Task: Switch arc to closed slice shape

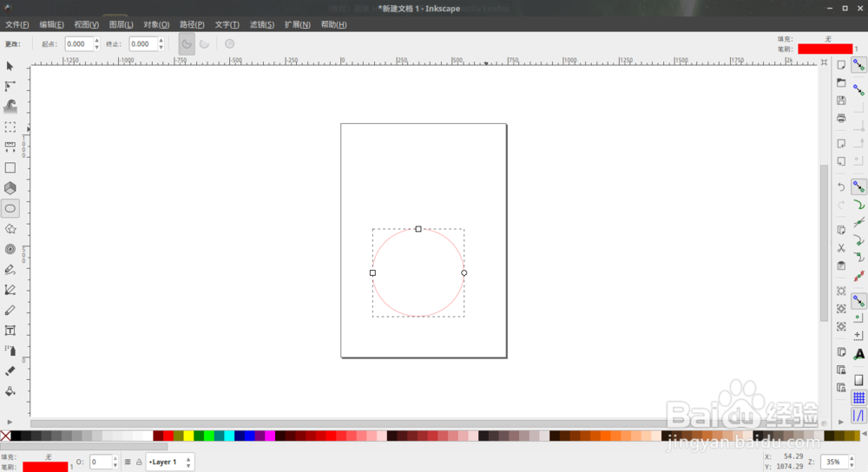Action: click(x=187, y=44)
